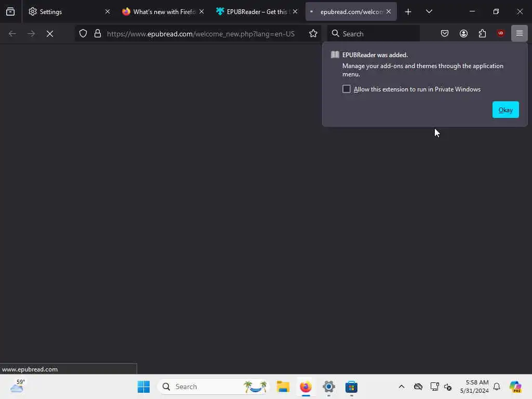Open File Explorer from taskbar
The height and width of the screenshot is (399, 532).
coord(283,387)
